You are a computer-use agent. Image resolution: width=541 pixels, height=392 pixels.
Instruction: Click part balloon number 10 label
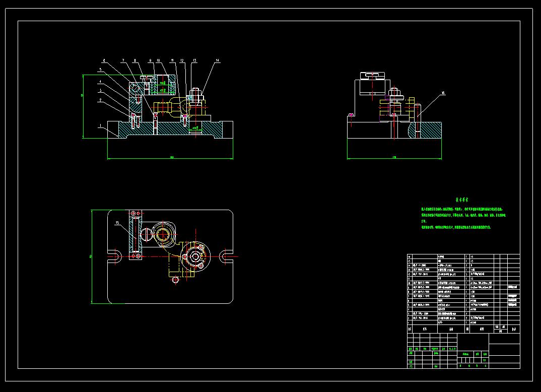(158, 60)
